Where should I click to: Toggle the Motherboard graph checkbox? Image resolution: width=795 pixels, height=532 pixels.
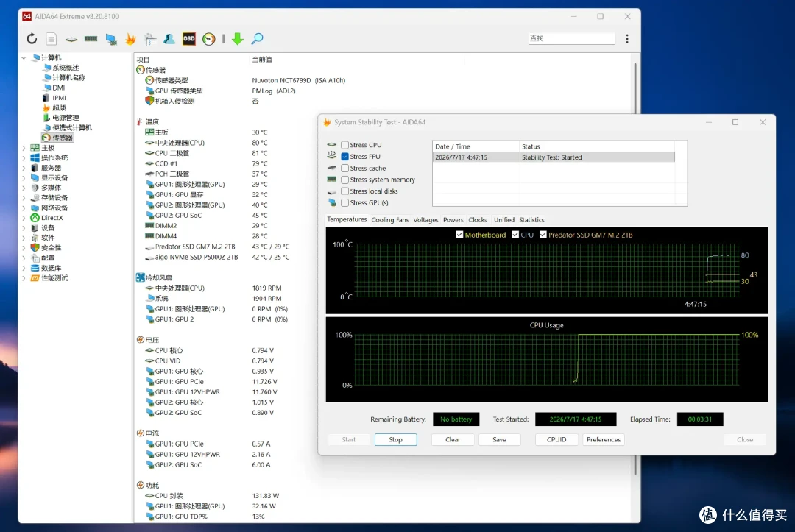click(459, 235)
